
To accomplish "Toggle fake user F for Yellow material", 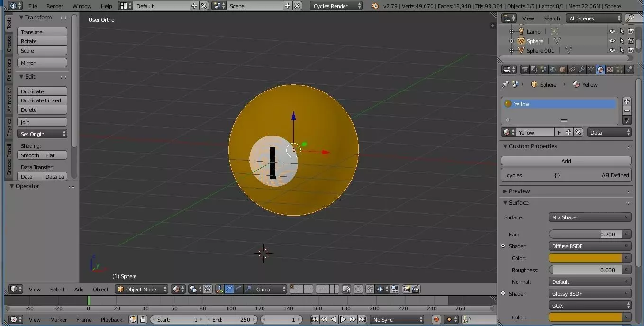I will click(559, 133).
